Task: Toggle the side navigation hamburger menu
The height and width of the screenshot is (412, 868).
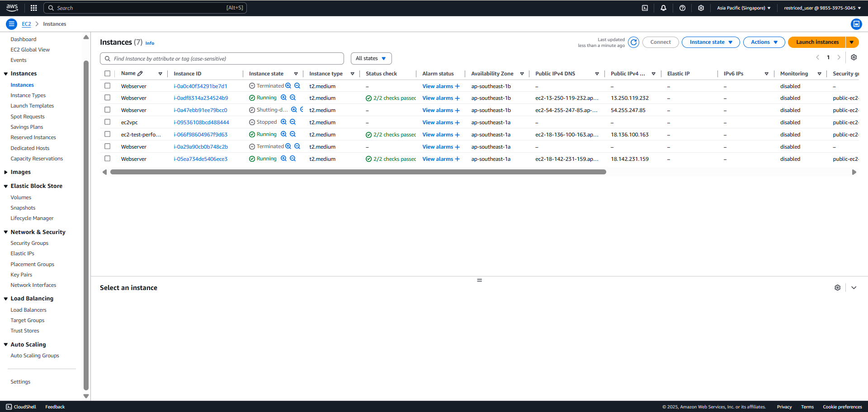Action: [x=12, y=24]
